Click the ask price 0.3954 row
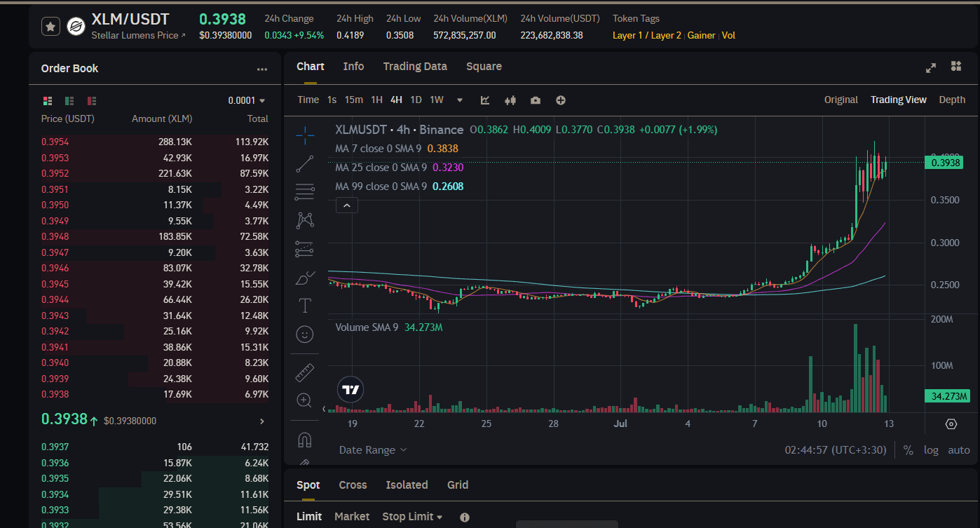Viewport: 980px width, 528px height. click(x=155, y=142)
